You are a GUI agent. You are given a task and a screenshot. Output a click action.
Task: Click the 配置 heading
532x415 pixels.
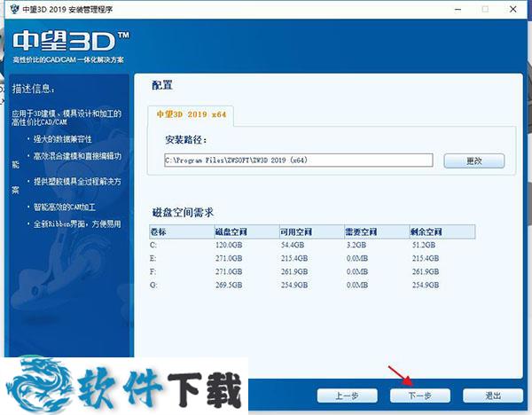(x=162, y=85)
